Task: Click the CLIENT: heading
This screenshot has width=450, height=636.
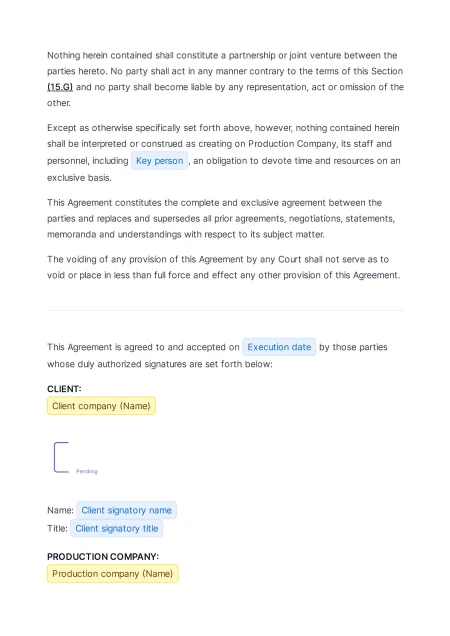Action: [64, 389]
